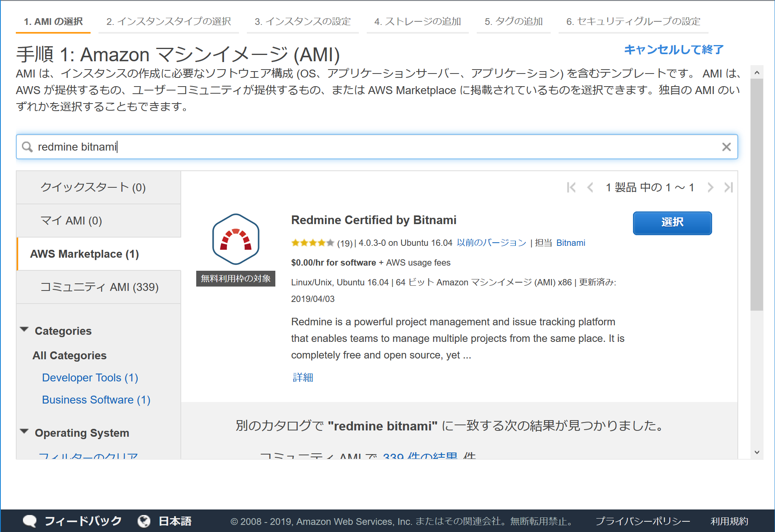This screenshot has height=532, width=775.
Task: Open step 3 インスタンスの設定 tab
Action: (x=303, y=22)
